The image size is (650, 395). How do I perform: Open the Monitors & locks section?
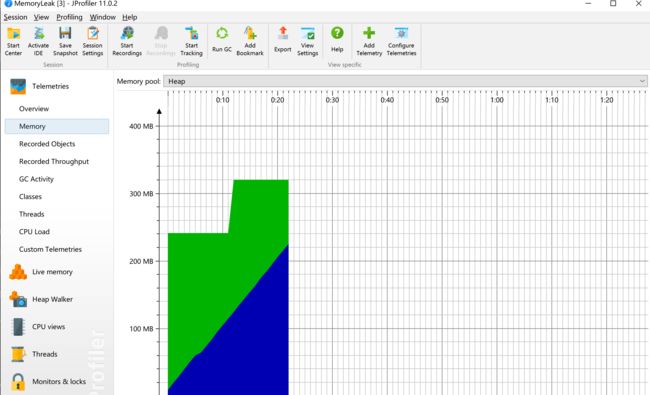point(48,381)
